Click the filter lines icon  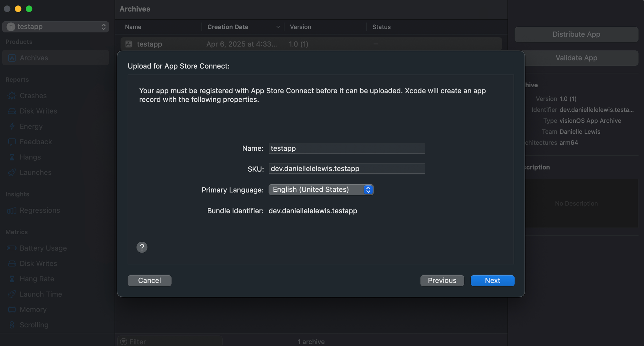click(123, 341)
